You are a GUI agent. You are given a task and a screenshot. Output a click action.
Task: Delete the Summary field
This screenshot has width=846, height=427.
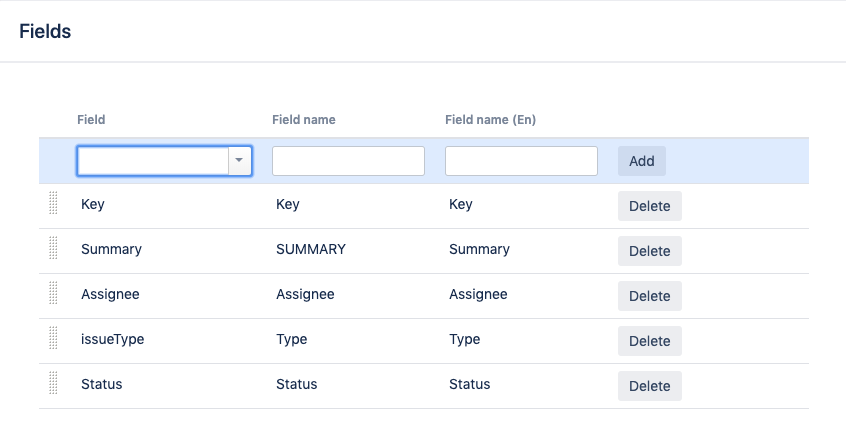pos(649,251)
